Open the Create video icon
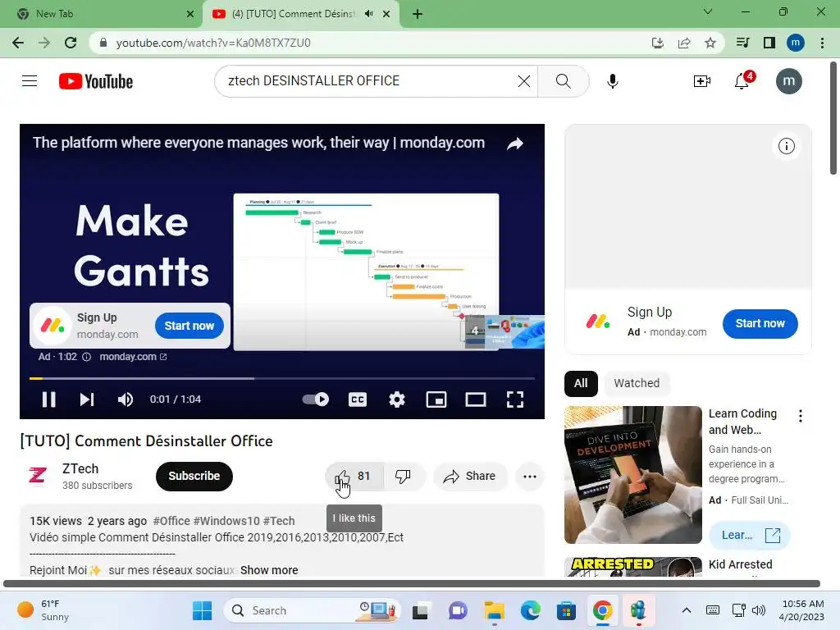Viewport: 840px width, 630px height. [x=702, y=81]
